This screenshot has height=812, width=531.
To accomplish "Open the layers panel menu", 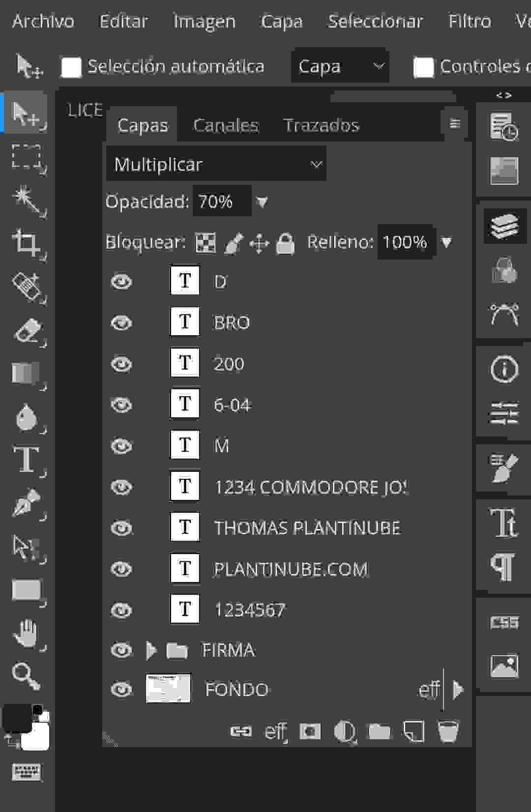I will click(455, 123).
